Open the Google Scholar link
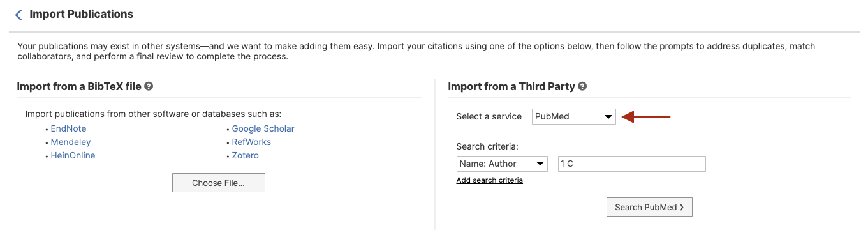Screen dimensions: 868x230 coord(263,128)
